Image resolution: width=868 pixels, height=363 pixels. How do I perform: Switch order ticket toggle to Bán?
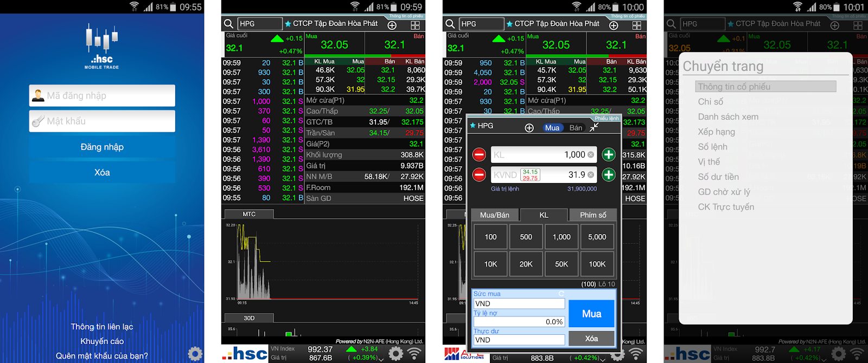coord(576,128)
